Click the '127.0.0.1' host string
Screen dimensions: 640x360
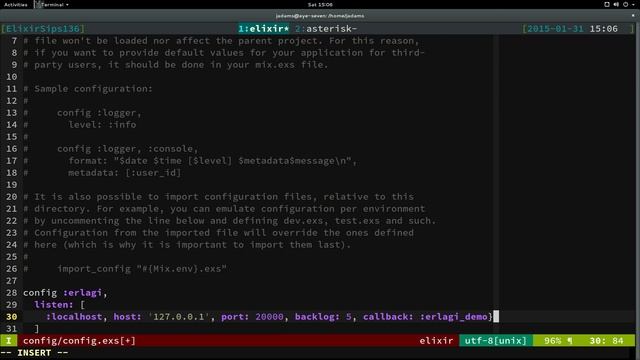[178, 317]
